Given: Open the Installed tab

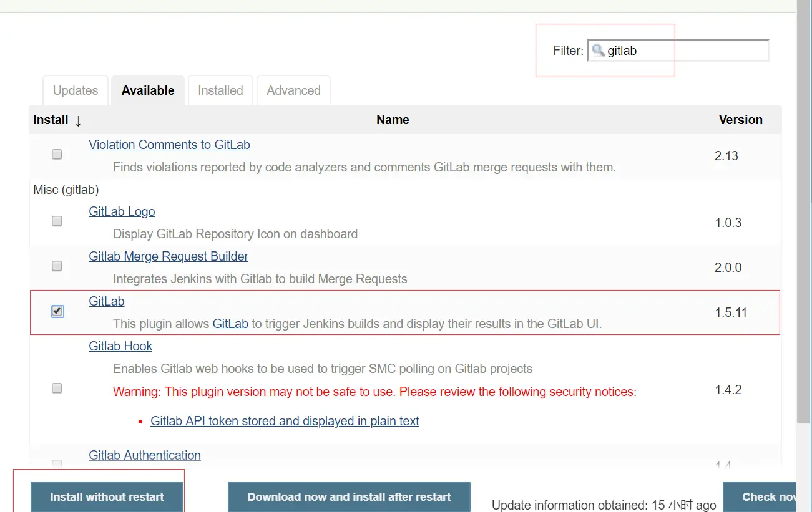Looking at the screenshot, I should tap(220, 90).
